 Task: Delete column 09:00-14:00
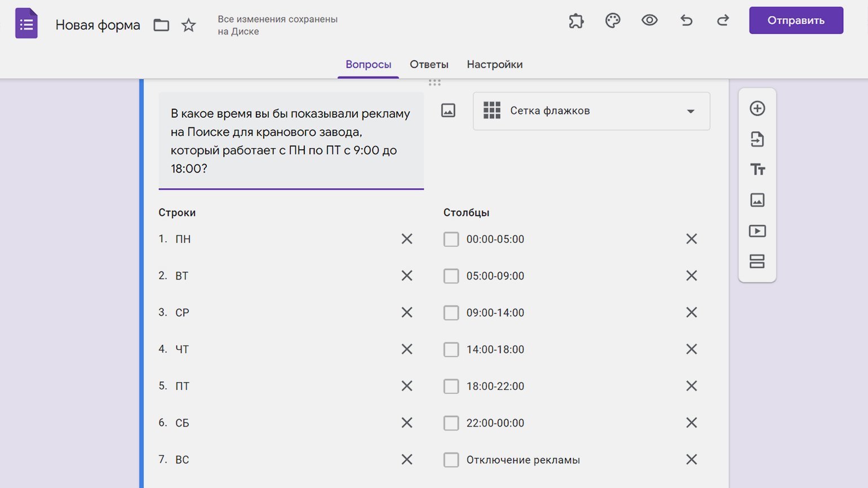click(692, 312)
